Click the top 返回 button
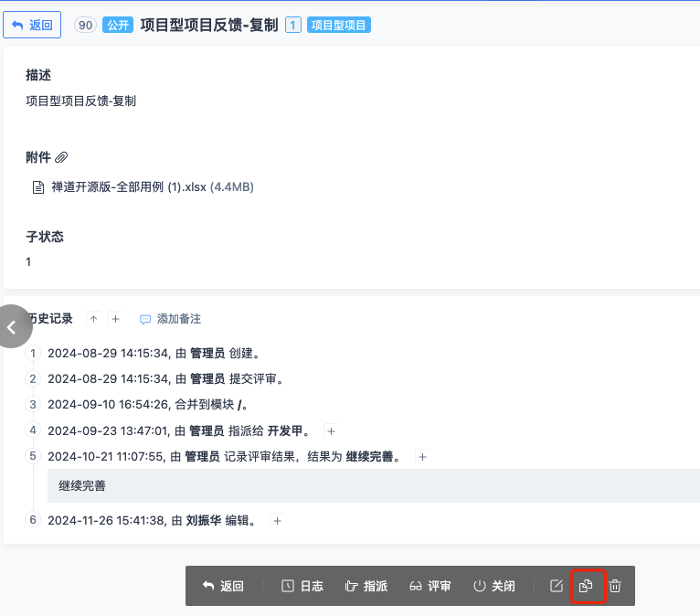The image size is (700, 616). pyautogui.click(x=32, y=25)
